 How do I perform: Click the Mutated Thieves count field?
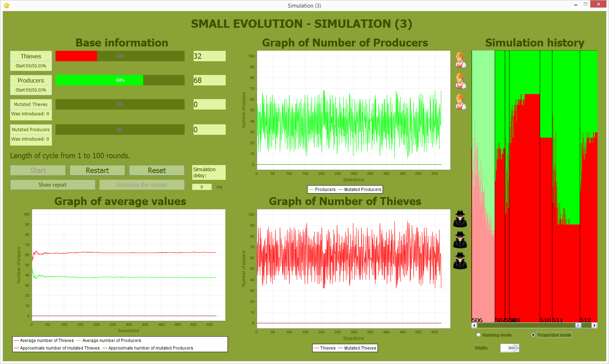click(209, 105)
